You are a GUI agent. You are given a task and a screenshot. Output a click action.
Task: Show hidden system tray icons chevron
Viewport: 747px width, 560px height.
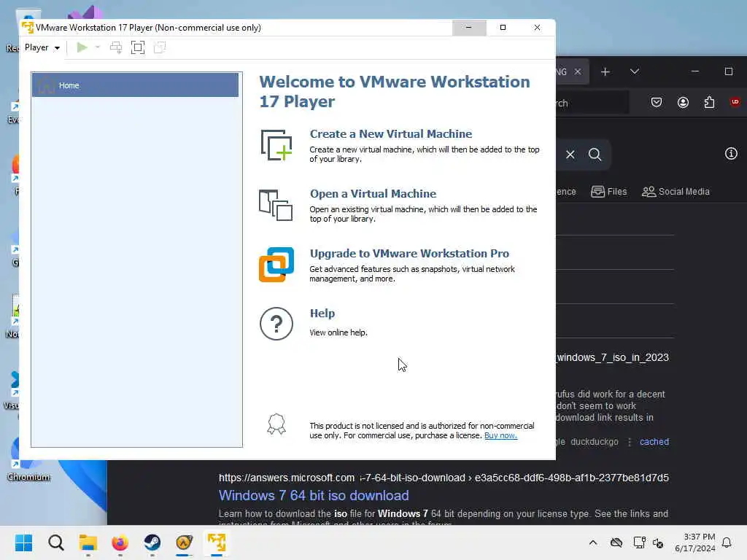click(592, 542)
